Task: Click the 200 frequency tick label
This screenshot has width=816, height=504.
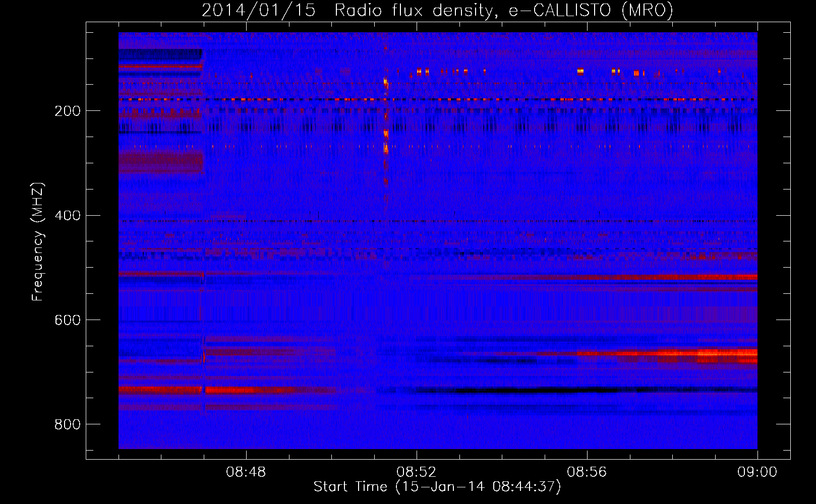Action: pyautogui.click(x=68, y=111)
